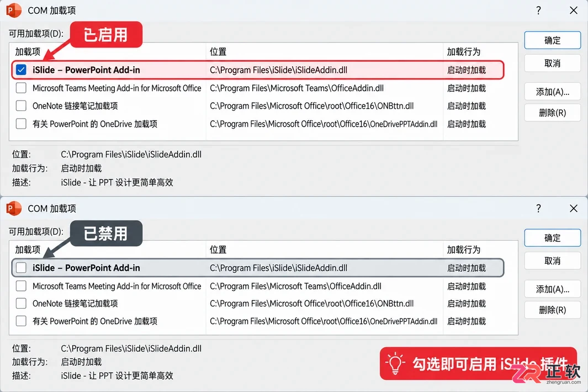
Task: Click PowerPoint icon in lower dialog title bar
Action: coord(14,208)
